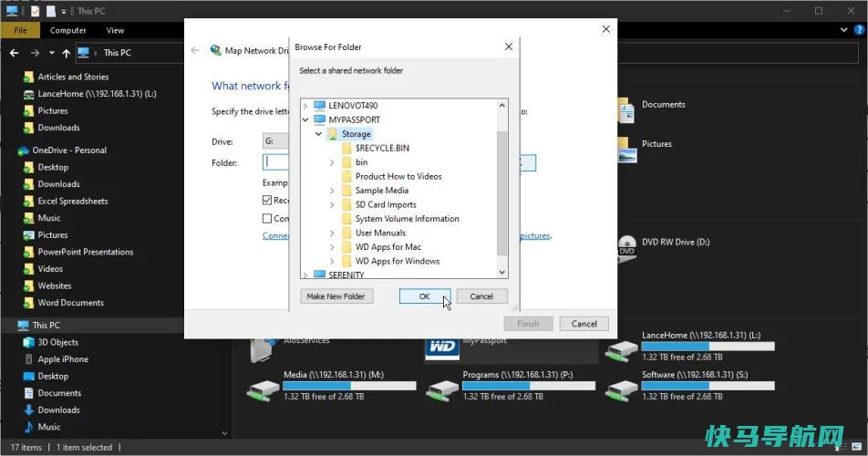Viewport: 868px width, 456px height.
Task: Open the View ribbon tab
Action: pos(115,30)
